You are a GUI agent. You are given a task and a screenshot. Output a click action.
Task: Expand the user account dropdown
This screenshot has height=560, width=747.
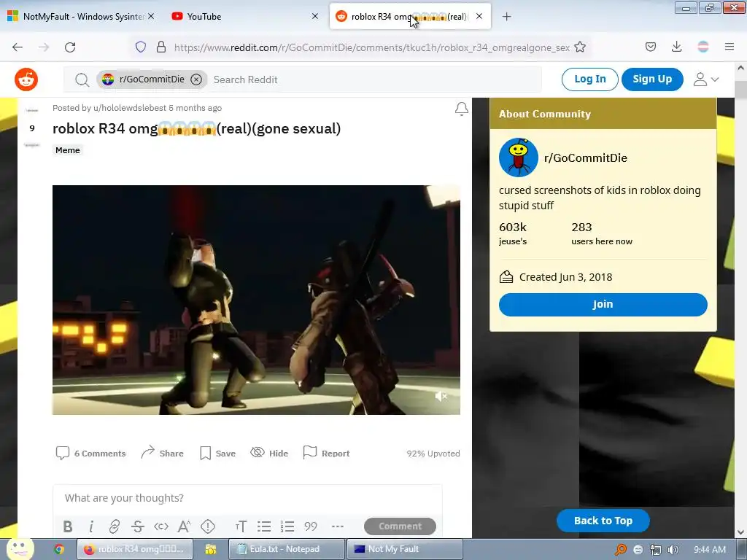706,79
